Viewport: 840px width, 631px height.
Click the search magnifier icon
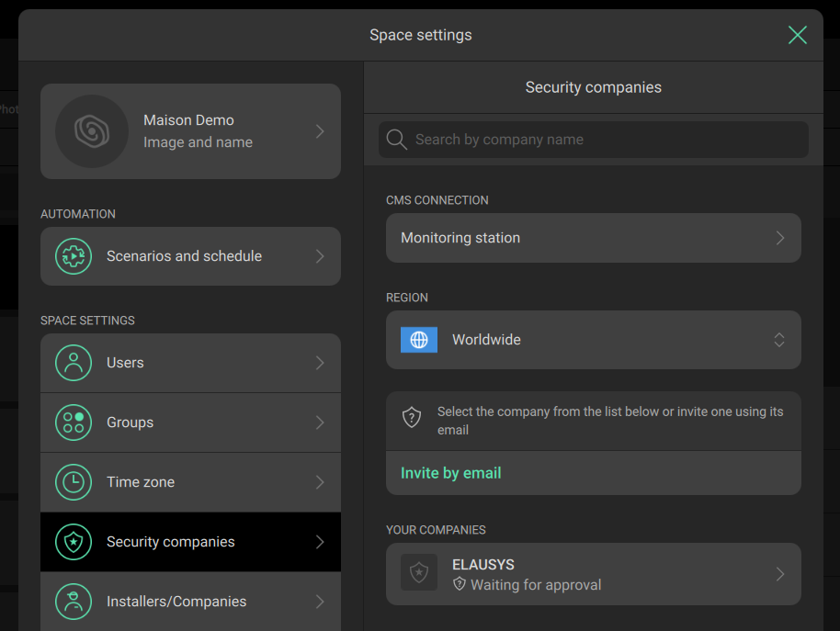[396, 140]
